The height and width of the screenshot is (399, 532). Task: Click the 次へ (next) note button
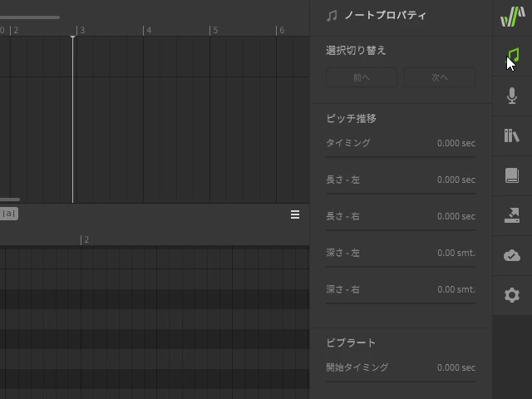point(439,78)
